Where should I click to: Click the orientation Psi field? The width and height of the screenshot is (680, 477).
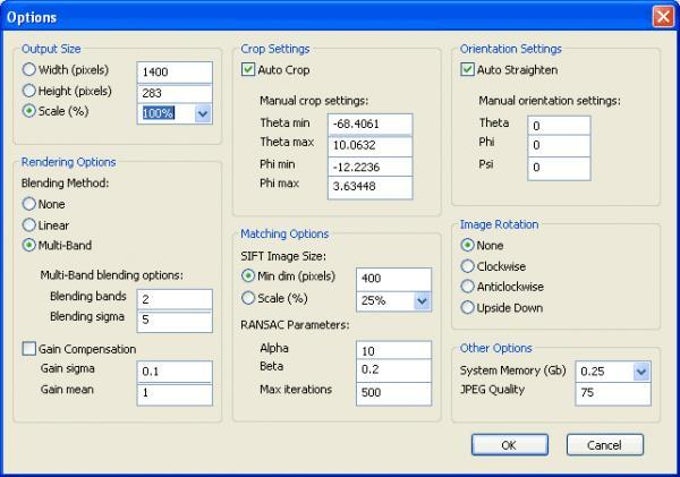(x=559, y=168)
